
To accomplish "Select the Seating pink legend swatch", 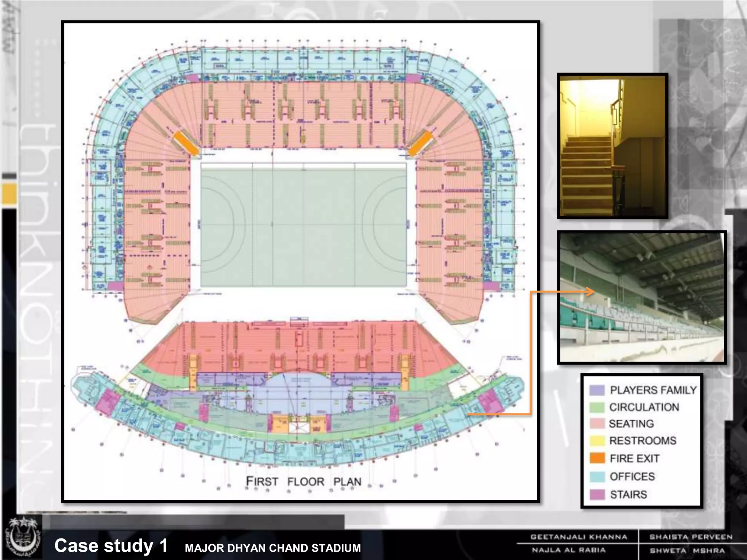I will click(x=597, y=424).
